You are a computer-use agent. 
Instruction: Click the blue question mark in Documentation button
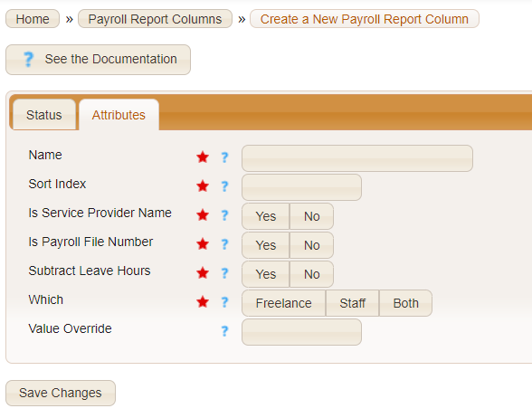29,60
